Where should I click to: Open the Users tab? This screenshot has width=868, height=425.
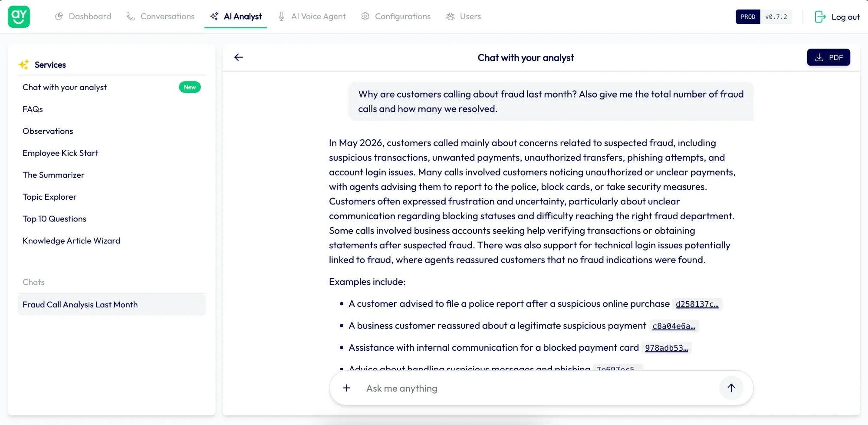(463, 16)
